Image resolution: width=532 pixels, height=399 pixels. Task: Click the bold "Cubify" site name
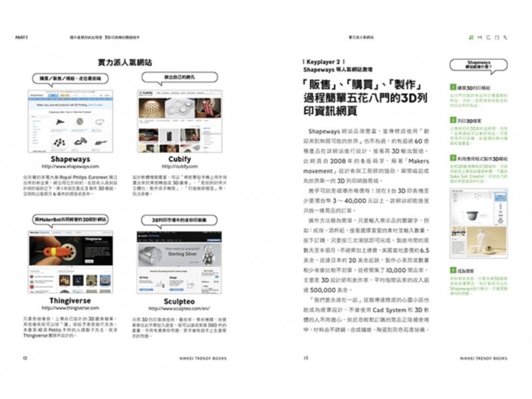pos(180,159)
